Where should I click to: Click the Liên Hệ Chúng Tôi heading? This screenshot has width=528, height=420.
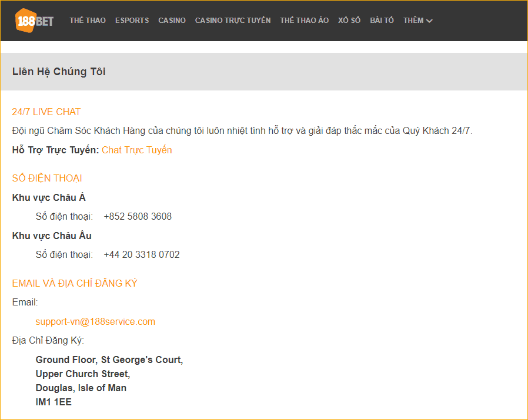59,71
